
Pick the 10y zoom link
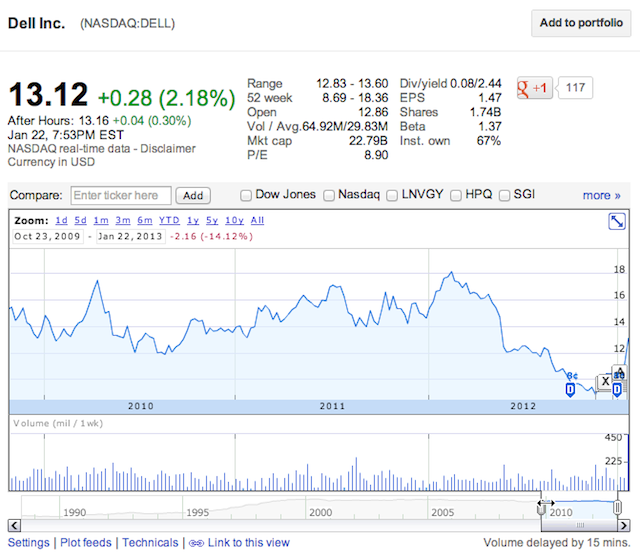[234, 220]
